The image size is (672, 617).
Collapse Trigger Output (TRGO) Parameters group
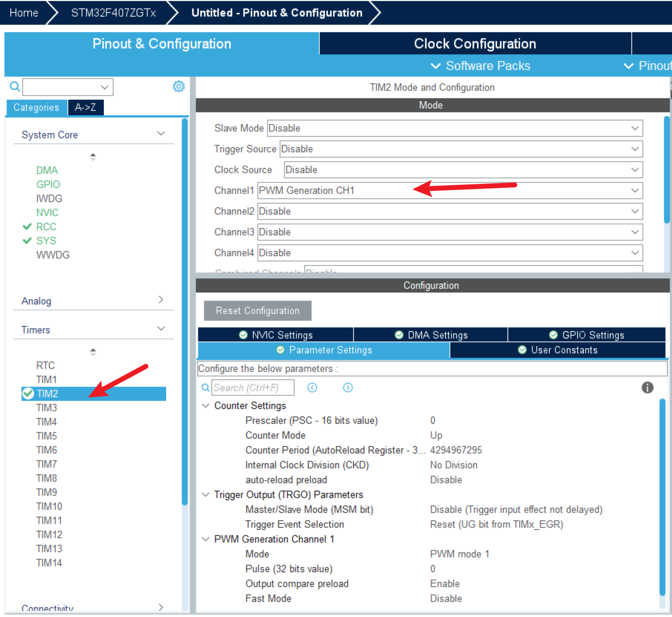point(206,494)
